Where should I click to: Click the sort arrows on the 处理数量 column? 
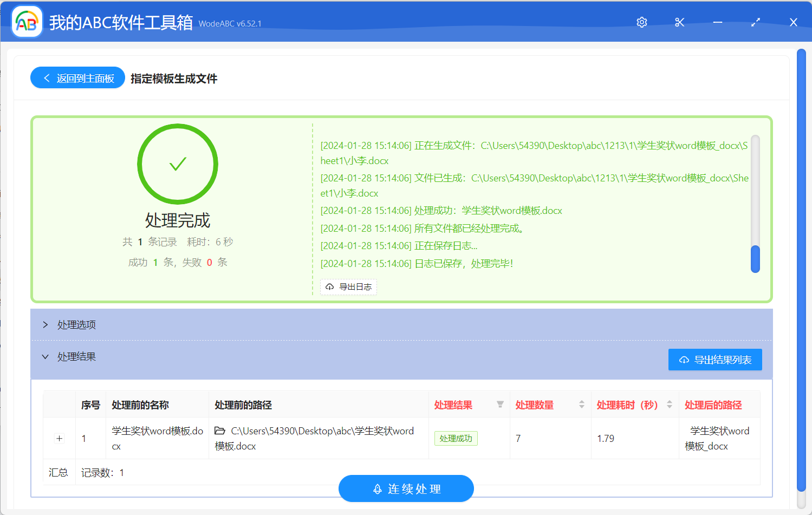click(x=581, y=404)
